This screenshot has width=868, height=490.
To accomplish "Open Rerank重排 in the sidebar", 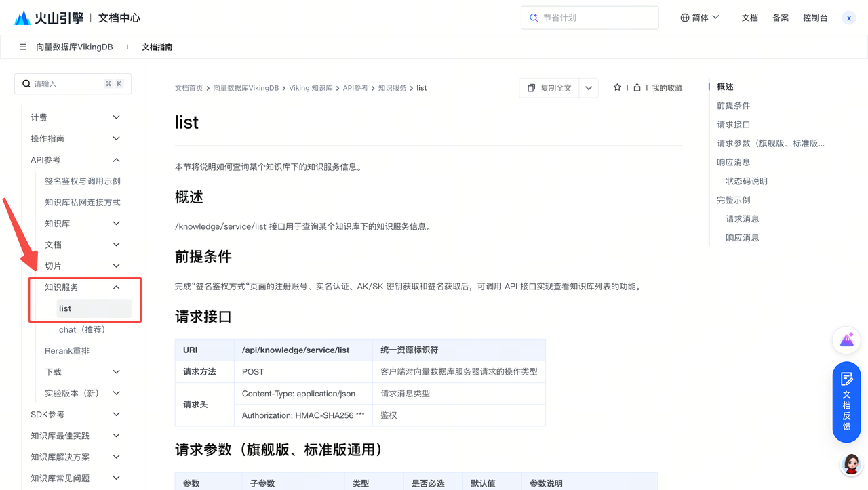I will tap(67, 351).
